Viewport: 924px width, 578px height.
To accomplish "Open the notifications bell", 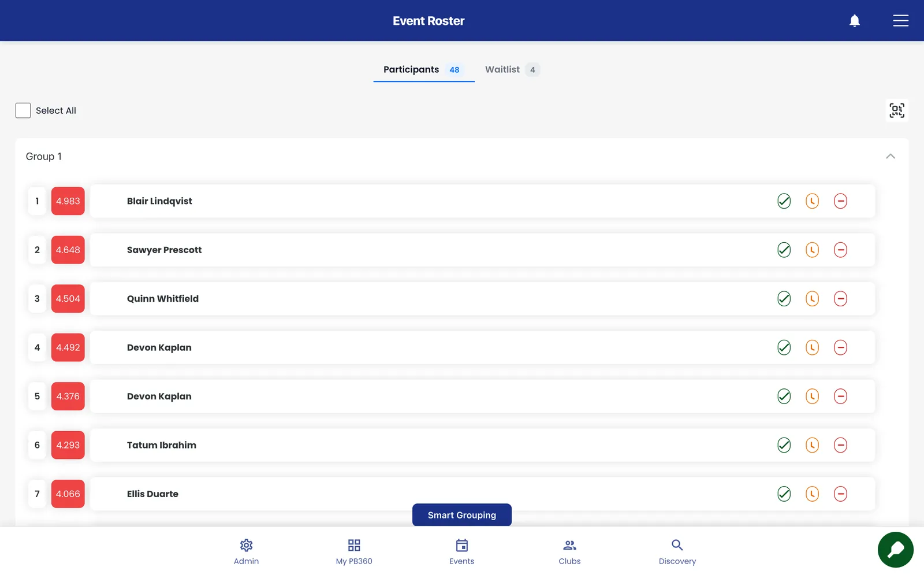I will (x=855, y=21).
